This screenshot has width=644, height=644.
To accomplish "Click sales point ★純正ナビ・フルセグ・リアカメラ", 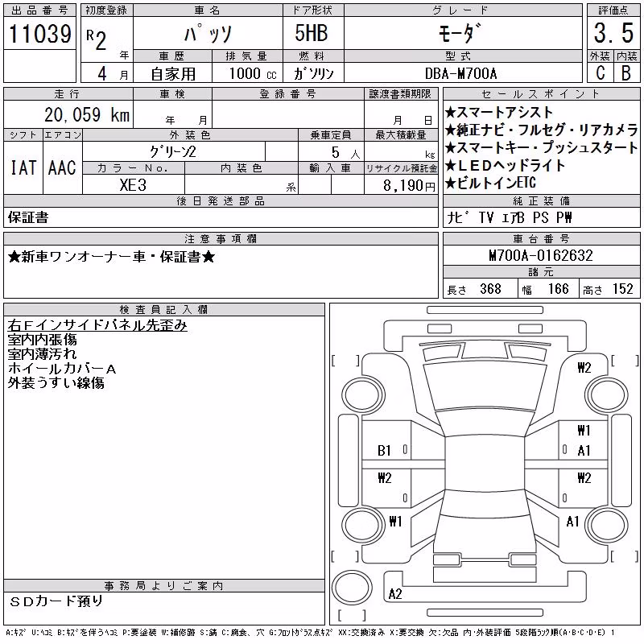I will click(541, 130).
